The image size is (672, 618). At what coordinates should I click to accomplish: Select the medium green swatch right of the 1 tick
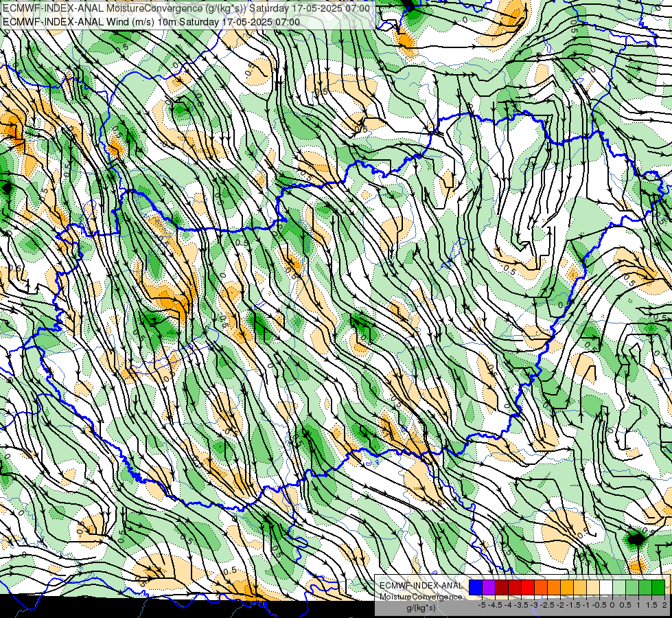pos(645,587)
